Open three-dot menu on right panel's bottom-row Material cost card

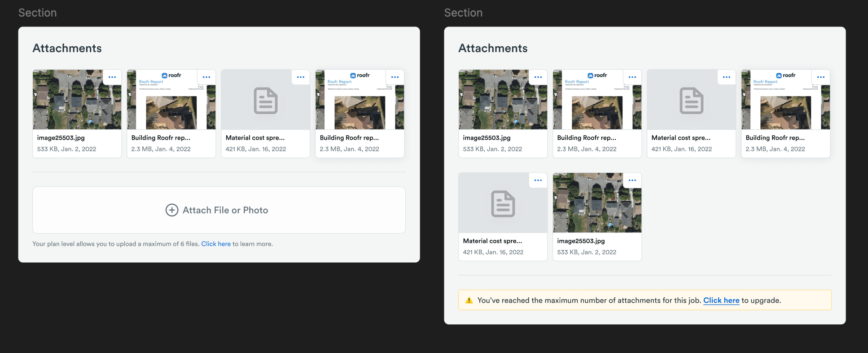click(x=538, y=181)
